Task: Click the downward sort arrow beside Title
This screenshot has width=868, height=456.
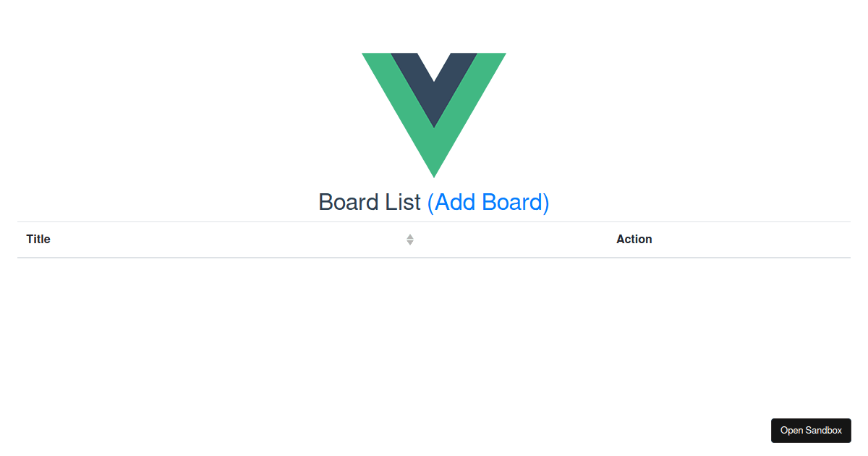Action: click(410, 243)
